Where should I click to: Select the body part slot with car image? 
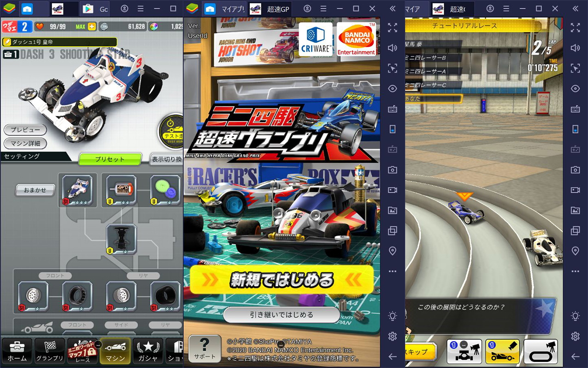pyautogui.click(x=77, y=190)
